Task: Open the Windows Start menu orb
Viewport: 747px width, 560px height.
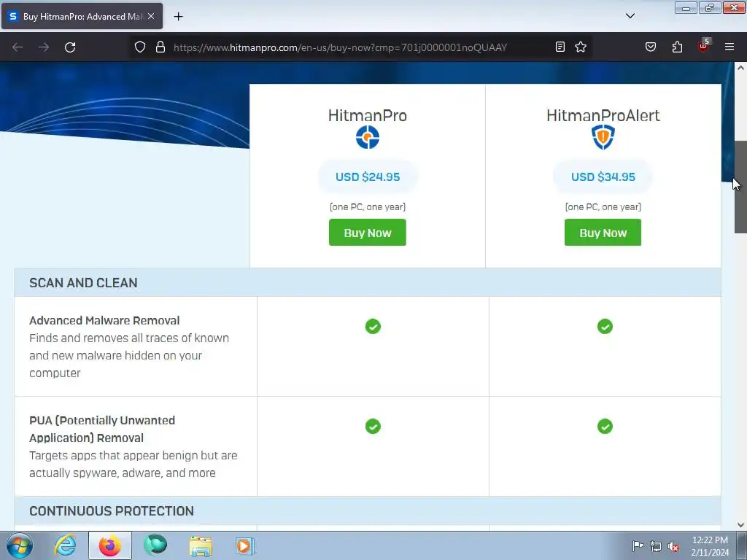Action: click(20, 545)
